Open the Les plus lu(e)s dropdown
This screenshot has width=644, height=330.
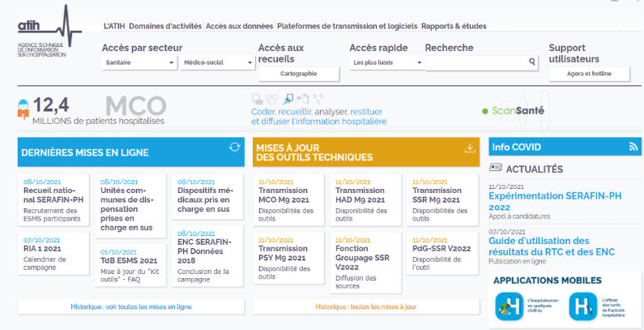[387, 63]
